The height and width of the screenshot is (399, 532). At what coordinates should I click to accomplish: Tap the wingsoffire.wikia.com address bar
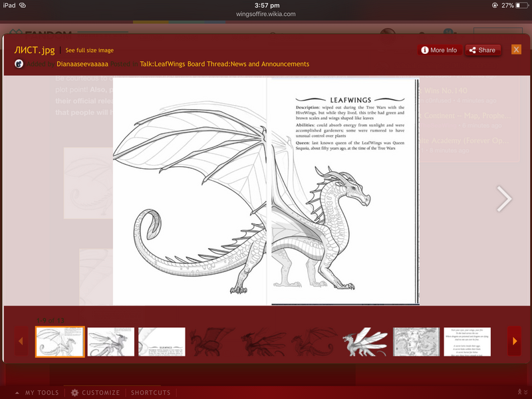(266, 13)
